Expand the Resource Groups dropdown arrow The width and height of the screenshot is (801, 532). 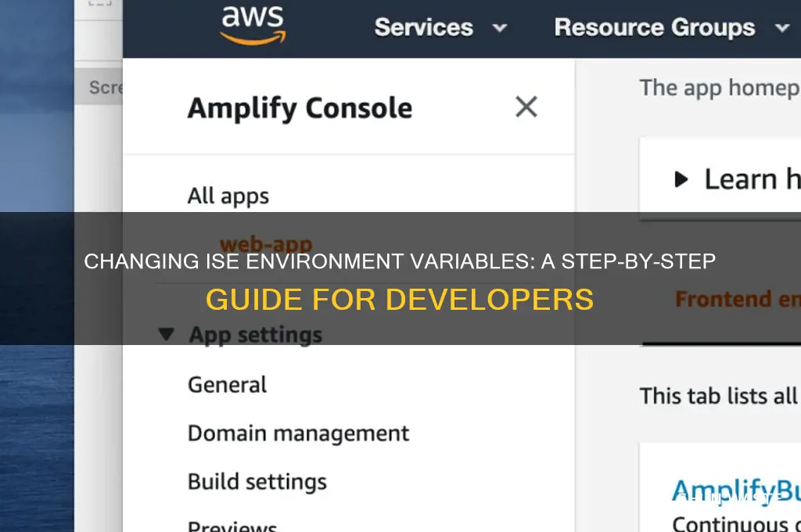point(781,28)
